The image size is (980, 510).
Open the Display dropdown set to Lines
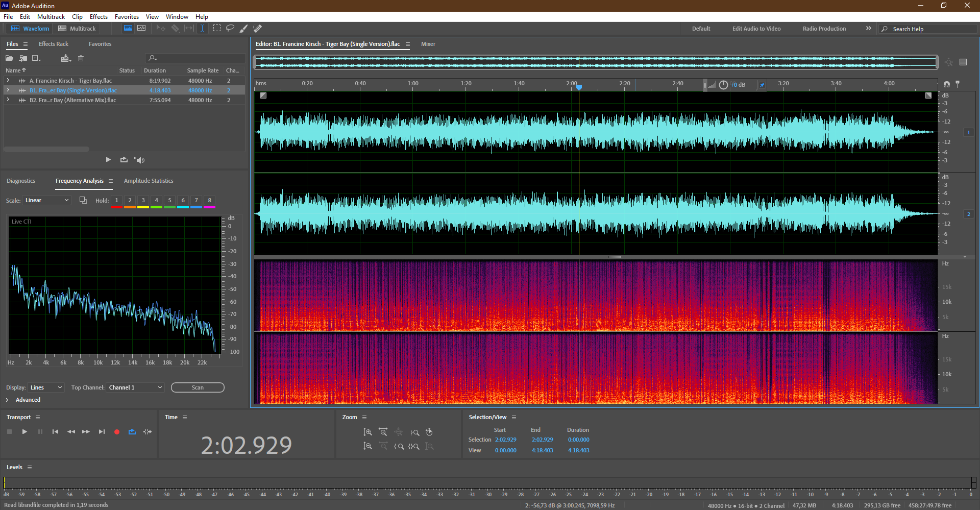[46, 387]
